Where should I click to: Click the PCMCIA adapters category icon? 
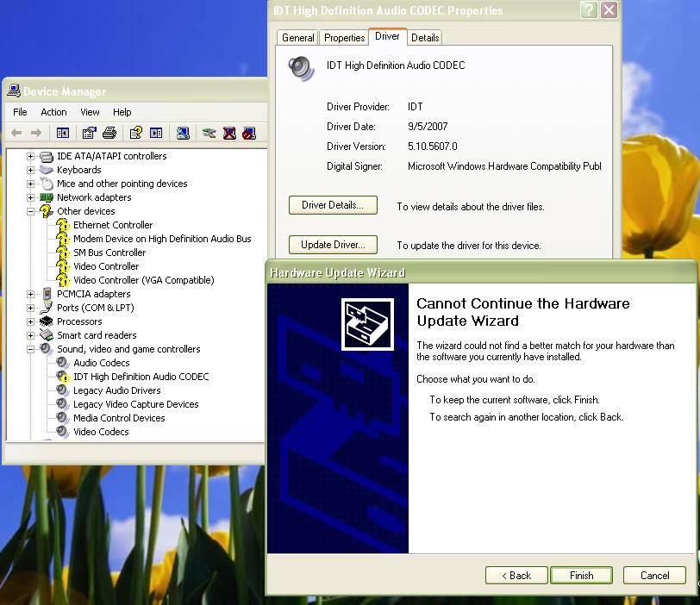[x=47, y=294]
